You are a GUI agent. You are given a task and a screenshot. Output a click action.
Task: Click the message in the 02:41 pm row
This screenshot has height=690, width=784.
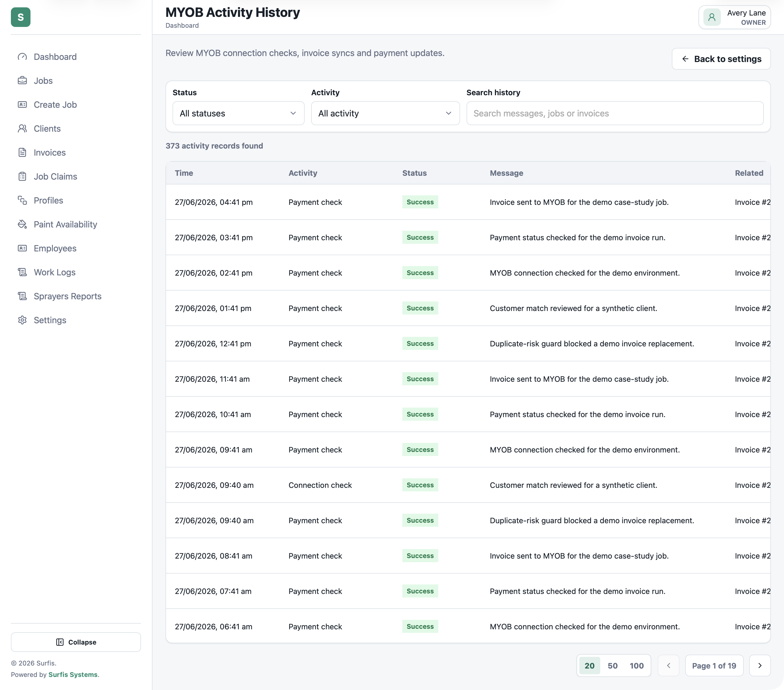click(584, 273)
